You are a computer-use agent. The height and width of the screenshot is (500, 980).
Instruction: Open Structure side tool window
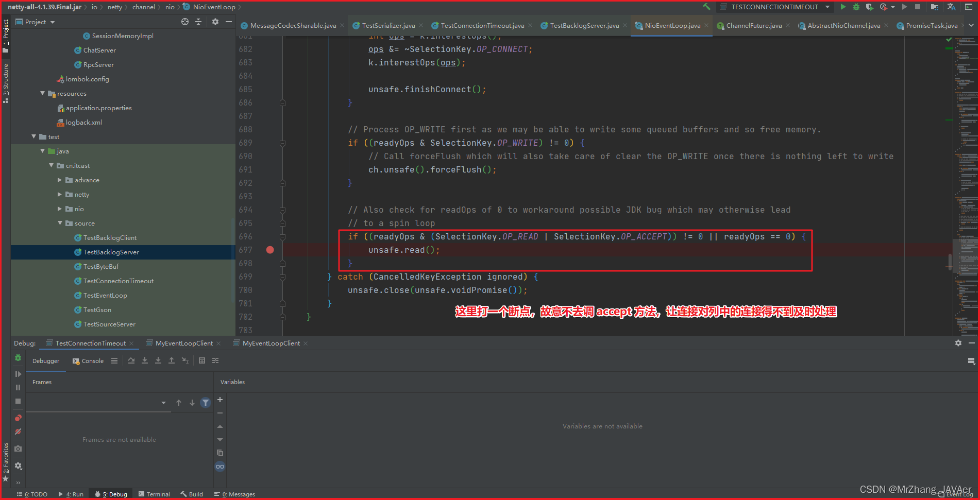[6, 83]
